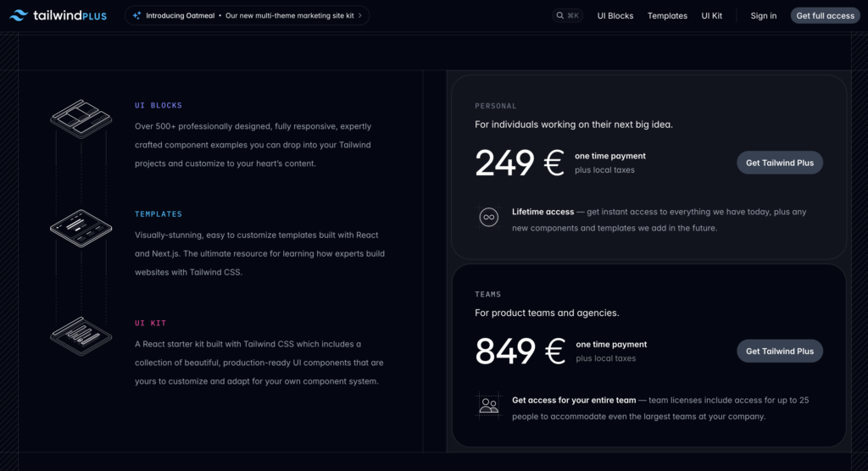This screenshot has width=868, height=471.
Task: Open the UI Blocks navigation item
Action: pyautogui.click(x=615, y=15)
